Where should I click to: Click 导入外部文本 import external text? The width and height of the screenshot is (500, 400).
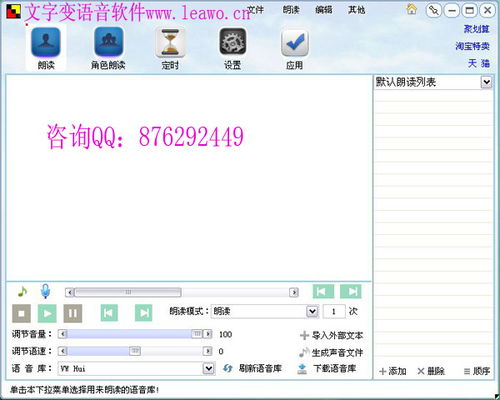[332, 335]
